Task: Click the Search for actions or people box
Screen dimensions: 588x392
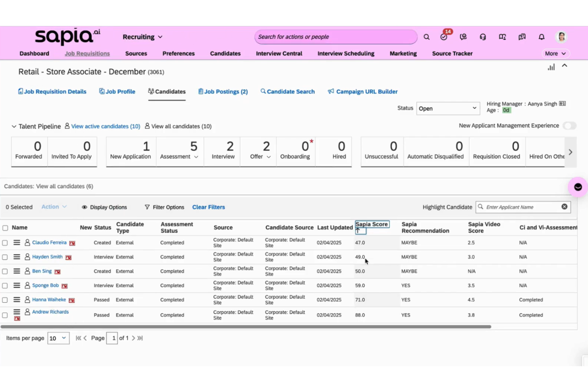Action: click(x=336, y=37)
